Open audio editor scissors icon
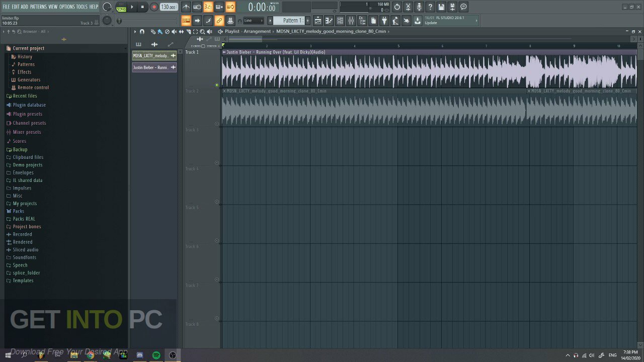Image resolution: width=644 pixels, height=362 pixels. pos(408,7)
